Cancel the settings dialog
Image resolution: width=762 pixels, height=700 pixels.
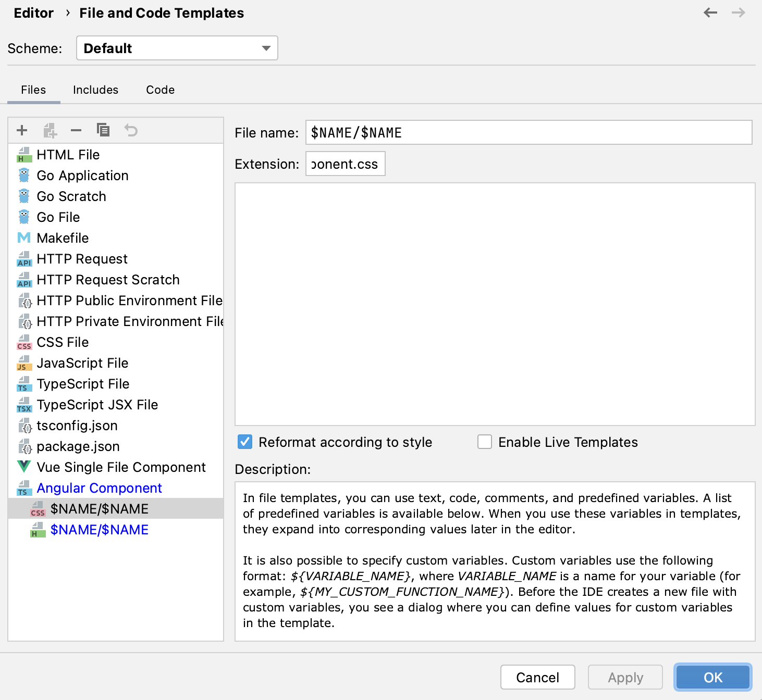tap(537, 677)
